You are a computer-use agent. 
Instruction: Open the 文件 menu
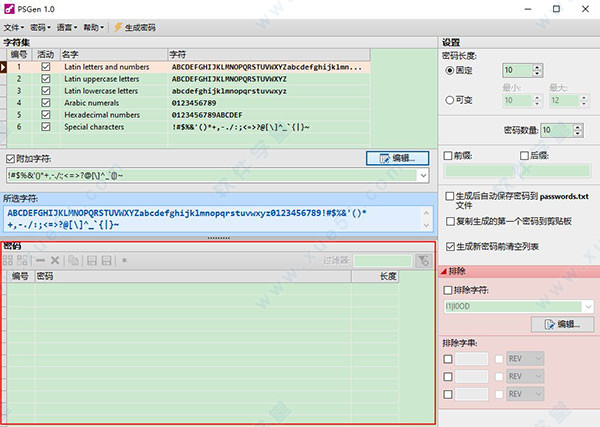coord(14,27)
